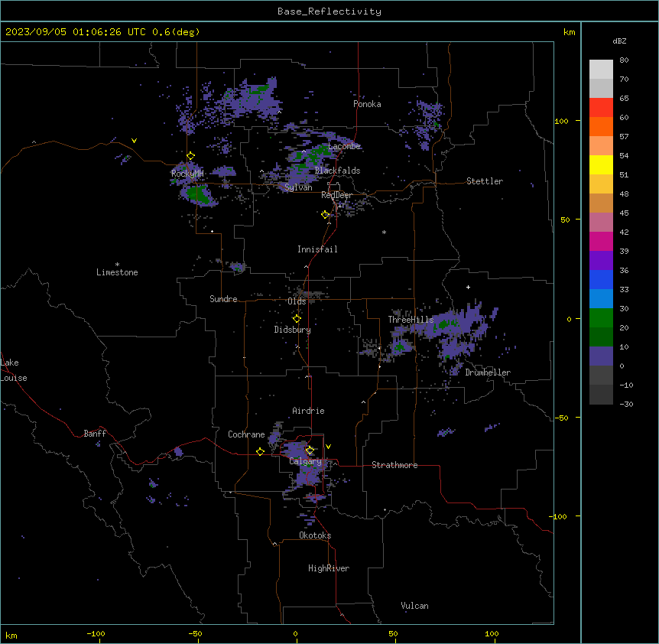Click the white plus marker north of Drumheller

pos(468,287)
